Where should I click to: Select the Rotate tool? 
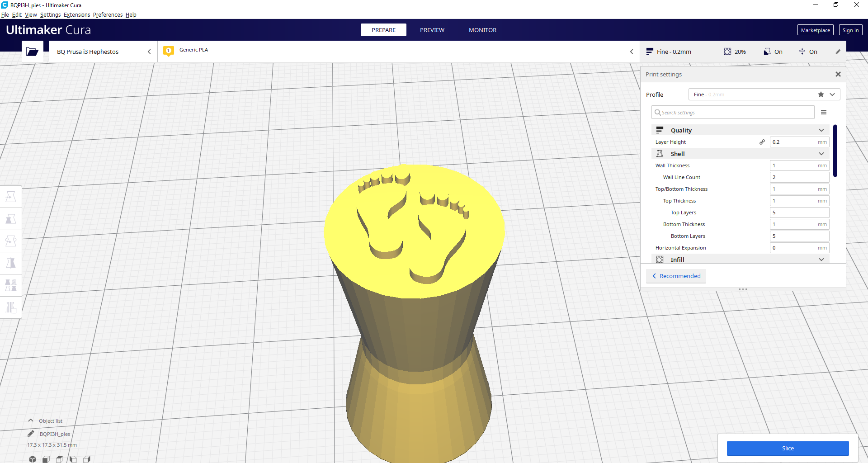(x=11, y=241)
